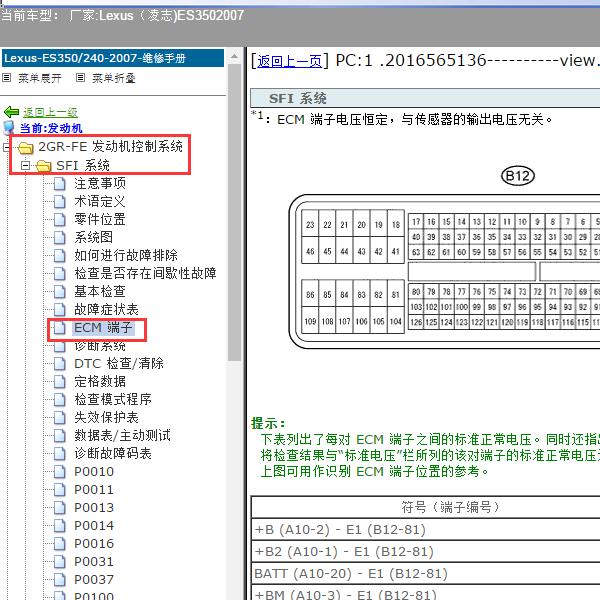Click the document icon beside 数据表/主动测试
This screenshot has width=600, height=600.
60,435
